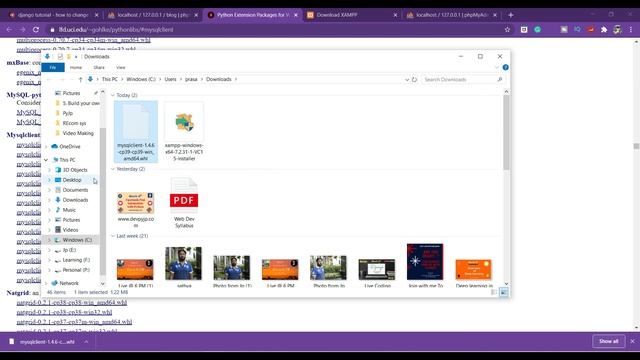Switch Explorer to details view

pos(494,292)
